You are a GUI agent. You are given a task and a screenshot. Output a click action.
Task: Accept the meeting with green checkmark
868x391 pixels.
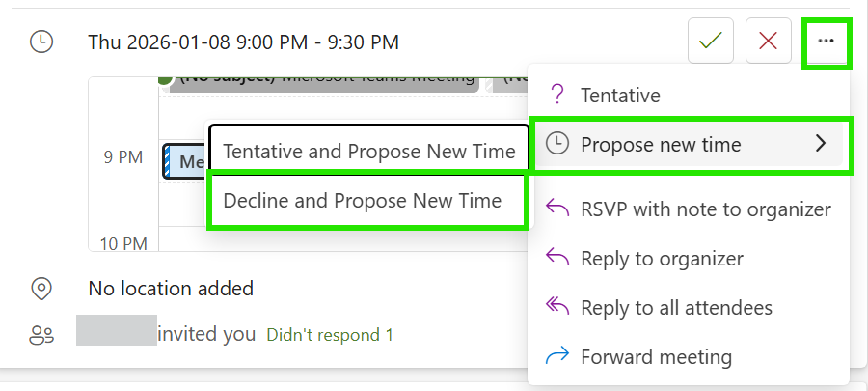point(711,42)
